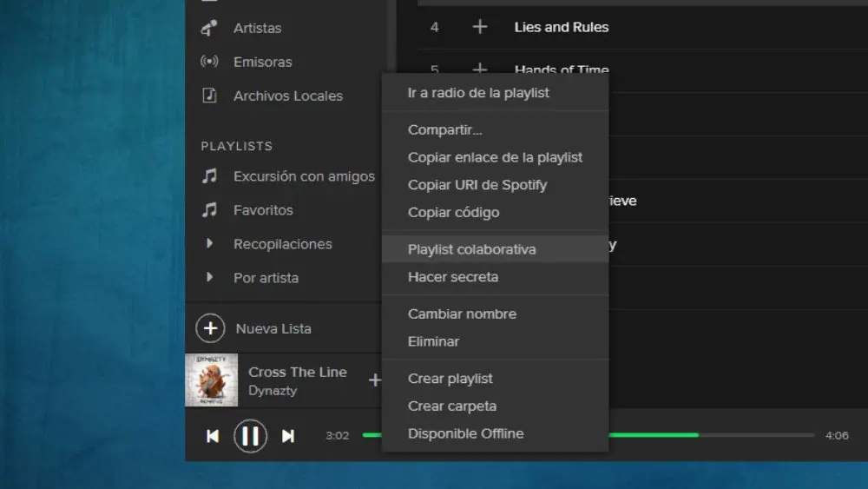868x489 pixels.
Task: Open Artistas microphone icon in sidebar
Action: pos(208,28)
